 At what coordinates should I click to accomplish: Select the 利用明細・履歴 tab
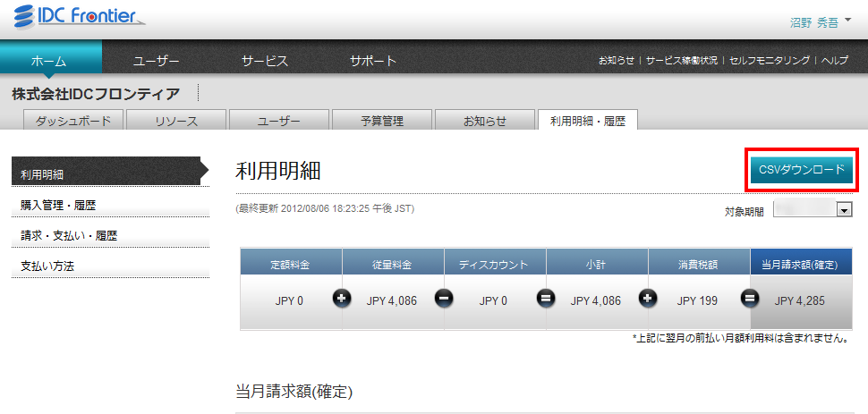(x=588, y=120)
